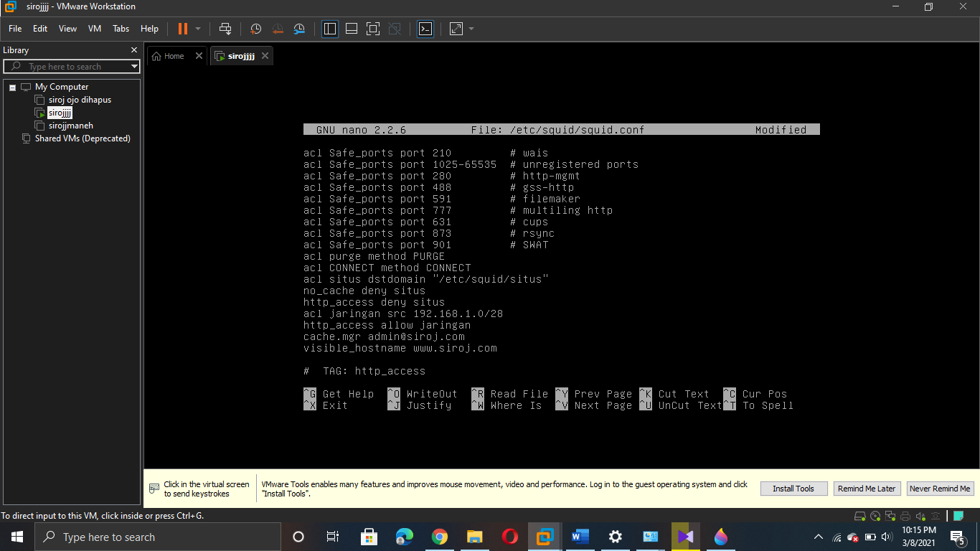This screenshot has width=980, height=551.
Task: Toggle the Library panel visibility
Action: [330, 29]
